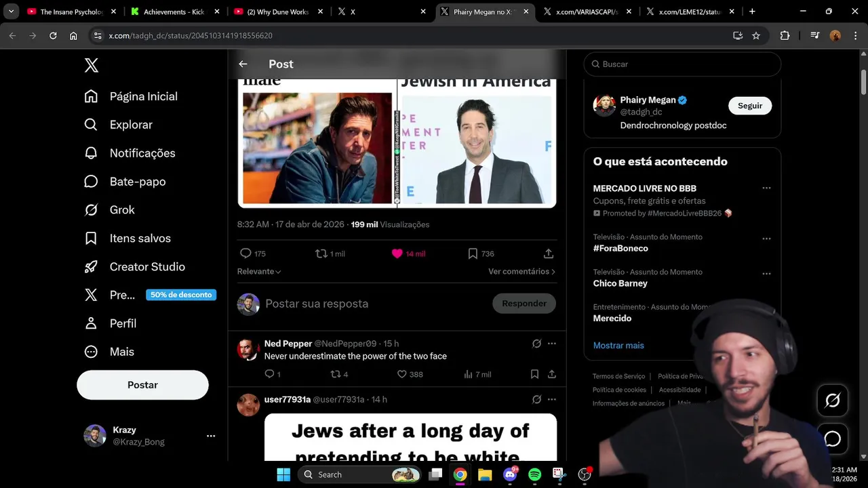
Task: Open more options on Ned Pepper reply
Action: [x=552, y=344]
